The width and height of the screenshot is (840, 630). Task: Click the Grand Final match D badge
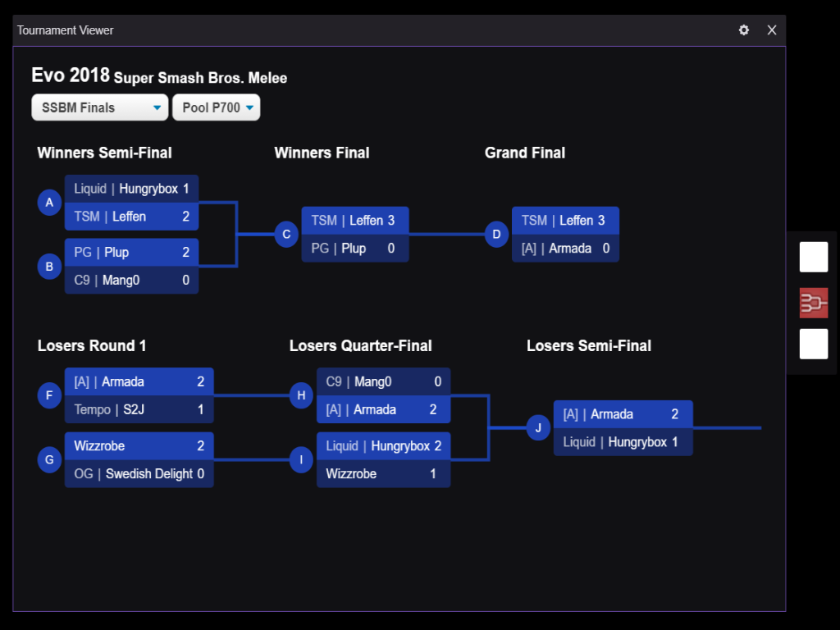(x=496, y=235)
